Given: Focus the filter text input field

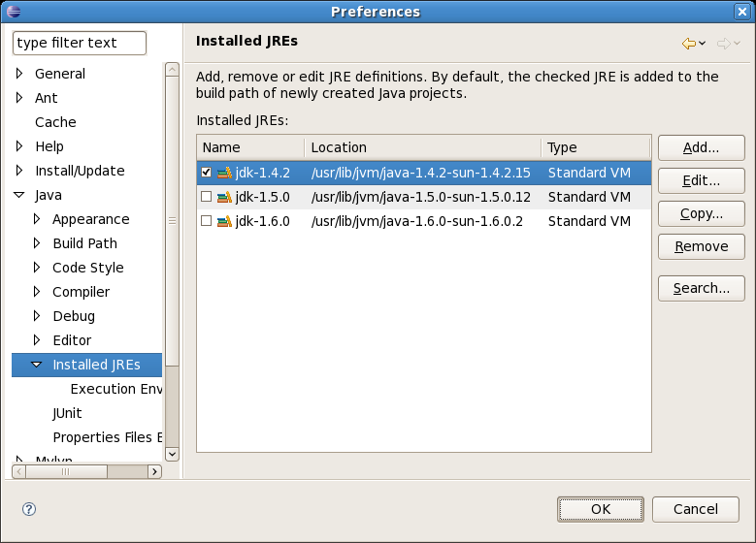Looking at the screenshot, I should point(79,43).
